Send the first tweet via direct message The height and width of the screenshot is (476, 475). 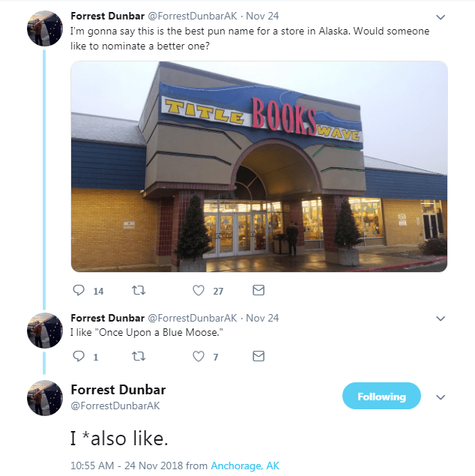(258, 290)
